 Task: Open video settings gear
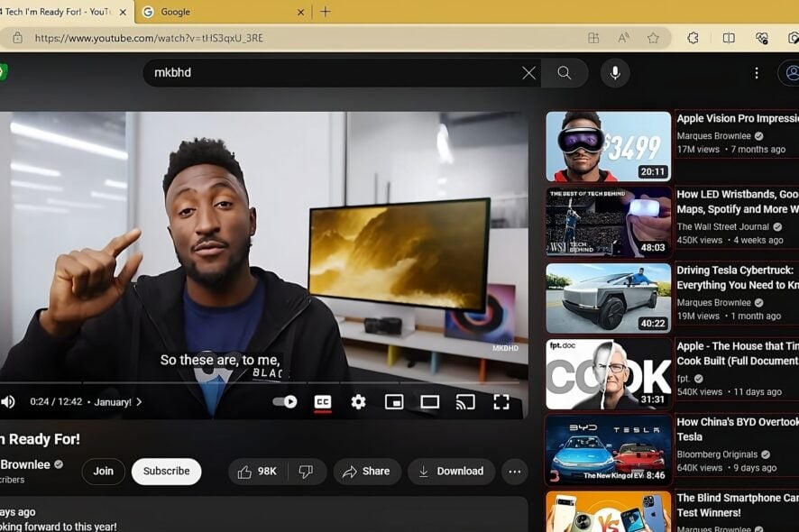point(358,402)
